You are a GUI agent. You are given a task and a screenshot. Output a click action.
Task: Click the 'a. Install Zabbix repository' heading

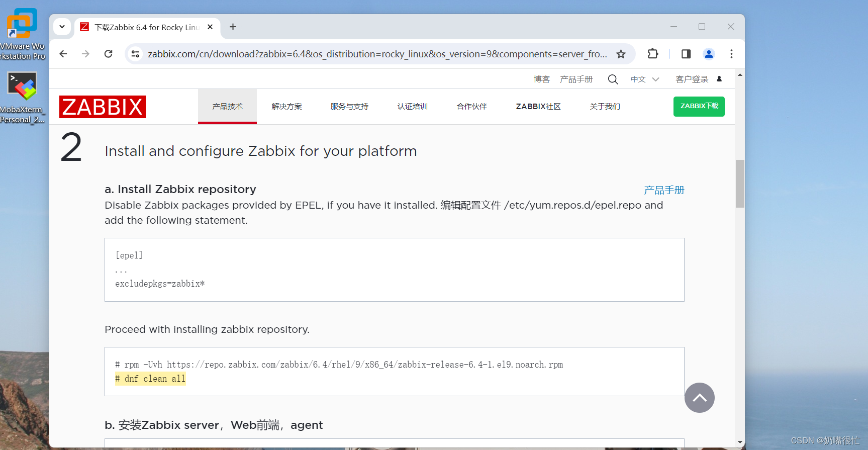180,189
